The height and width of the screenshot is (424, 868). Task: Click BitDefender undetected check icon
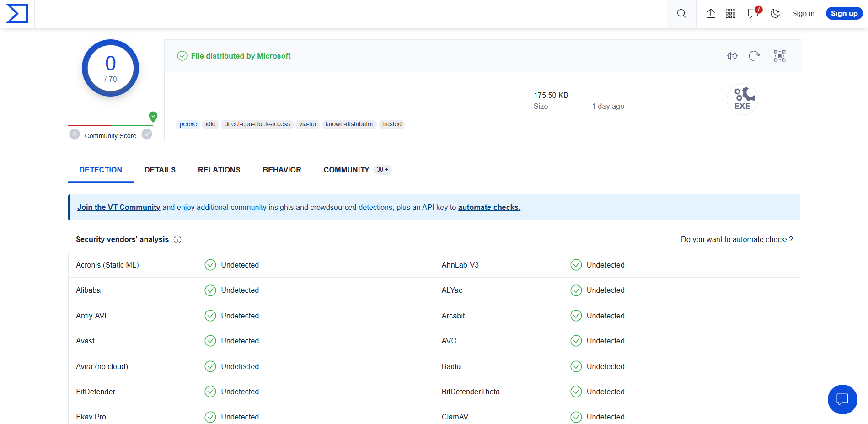[210, 392]
